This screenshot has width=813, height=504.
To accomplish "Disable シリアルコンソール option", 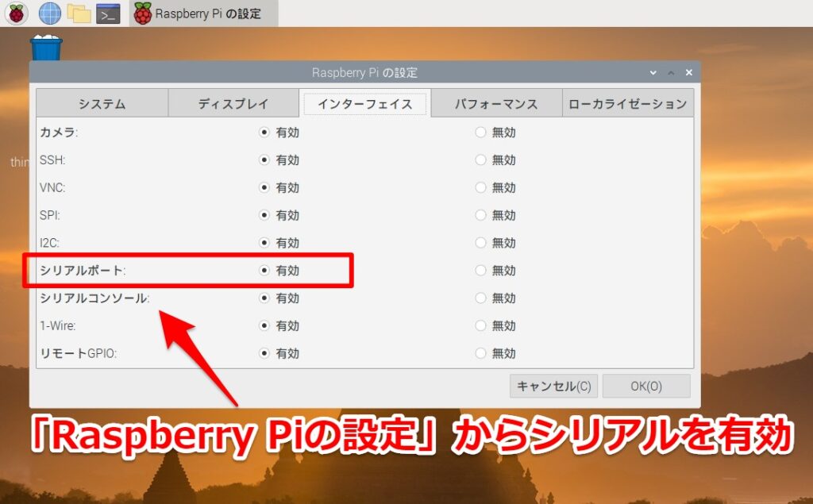I will point(481,298).
